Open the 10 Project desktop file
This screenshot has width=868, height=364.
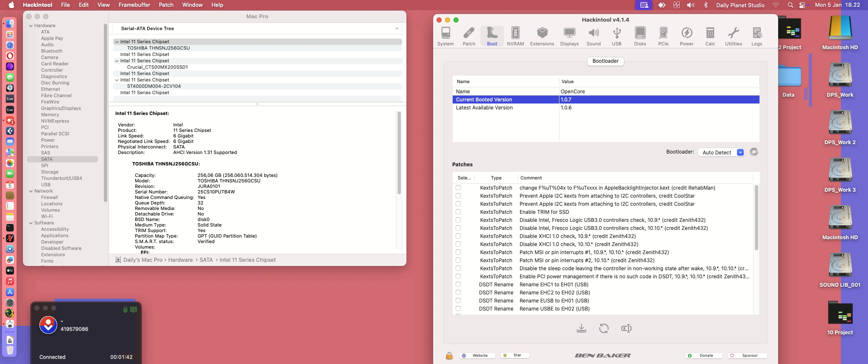[x=840, y=318]
